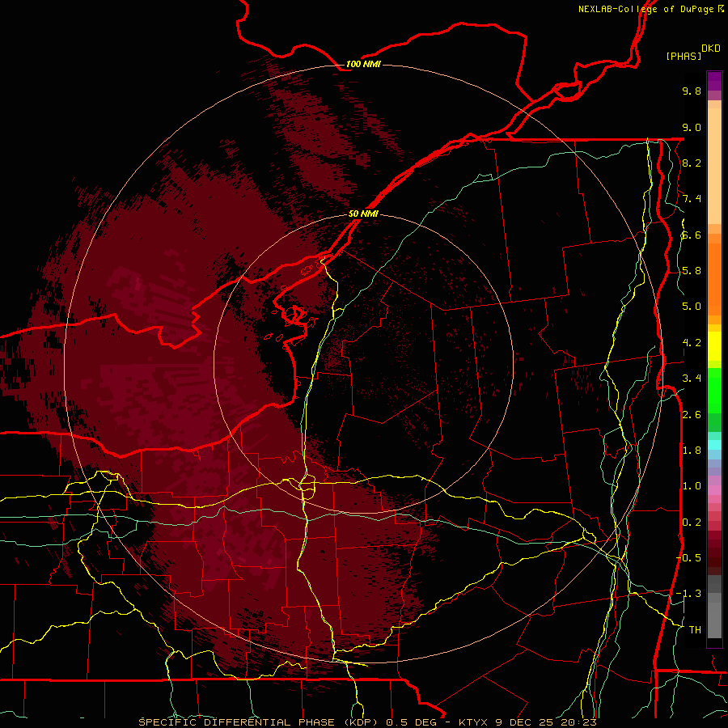Click the 6.6 value on the color scale
Image resolution: width=728 pixels, height=728 pixels.
tap(692, 235)
